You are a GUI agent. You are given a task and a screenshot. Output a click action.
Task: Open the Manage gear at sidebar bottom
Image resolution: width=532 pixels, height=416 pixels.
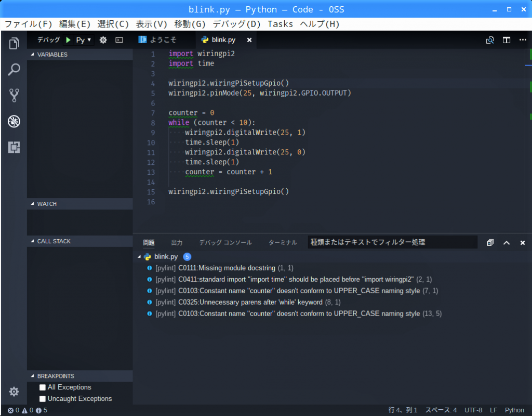[x=14, y=392]
